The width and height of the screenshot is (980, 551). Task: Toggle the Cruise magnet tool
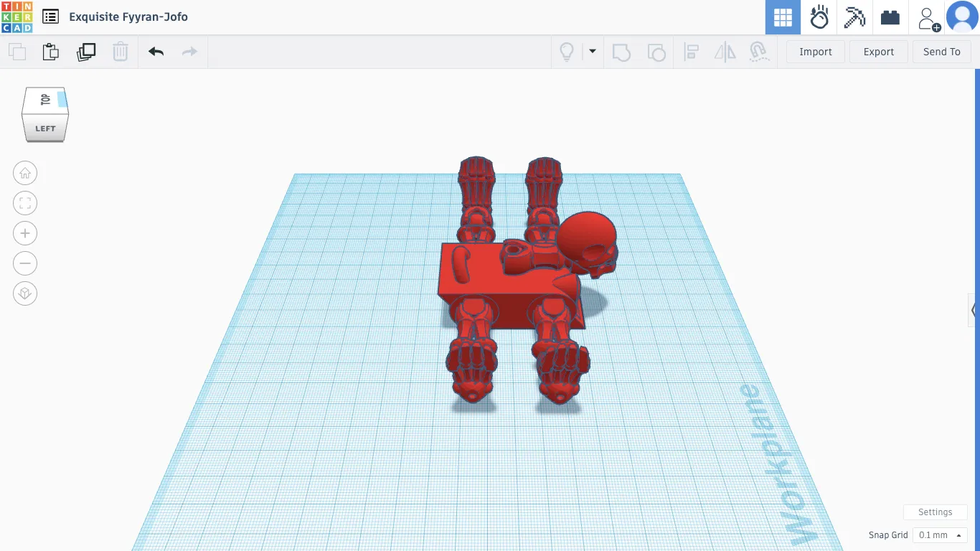pyautogui.click(x=759, y=52)
